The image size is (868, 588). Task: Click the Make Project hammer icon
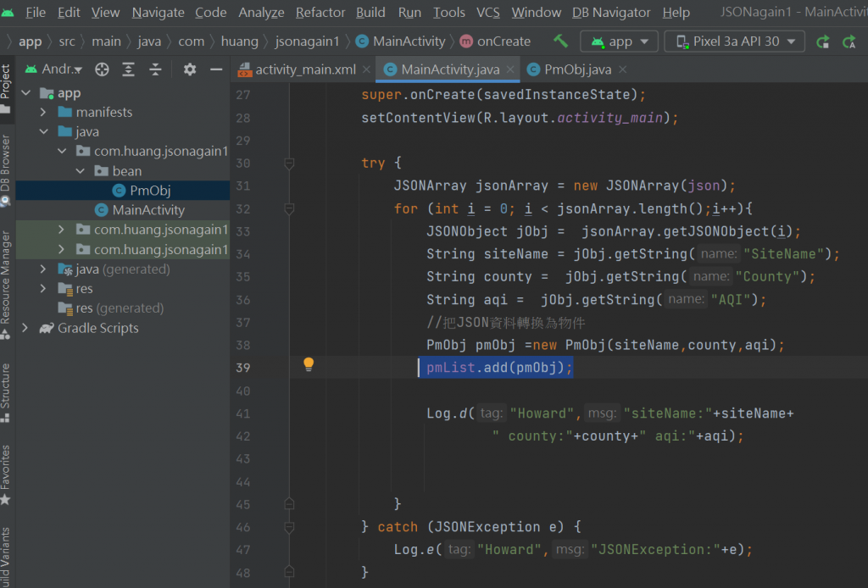[x=561, y=41]
